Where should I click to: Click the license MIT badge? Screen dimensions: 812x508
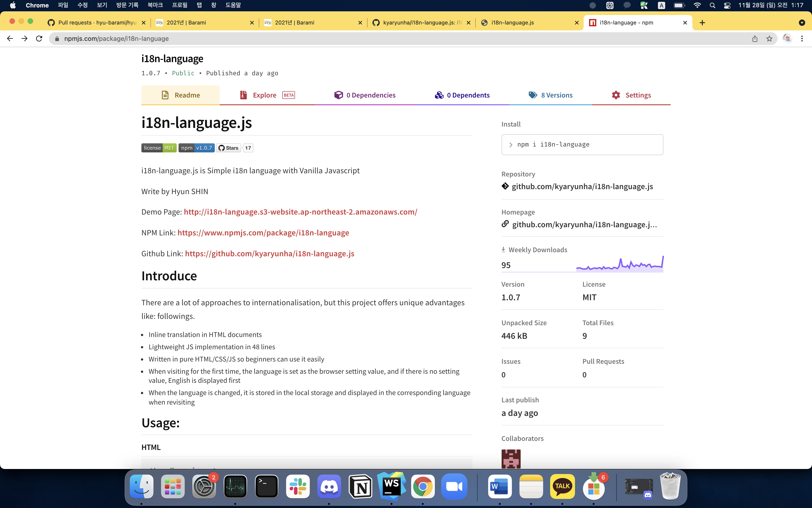point(159,148)
